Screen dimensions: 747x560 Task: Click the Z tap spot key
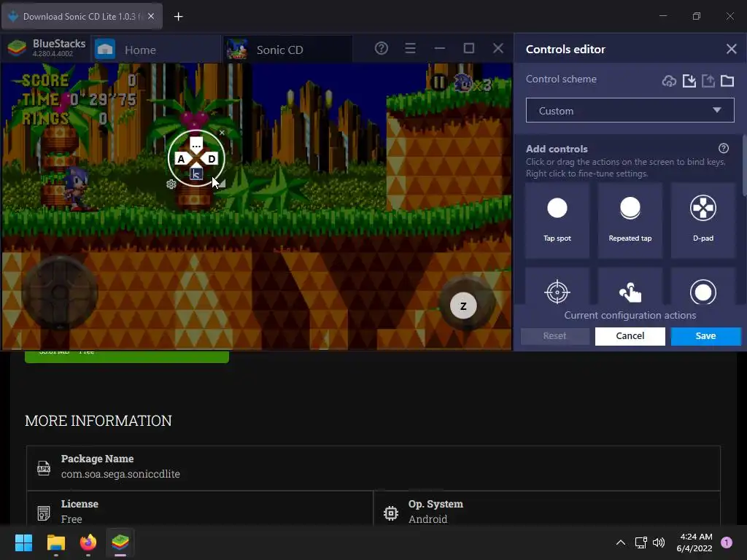pos(463,306)
